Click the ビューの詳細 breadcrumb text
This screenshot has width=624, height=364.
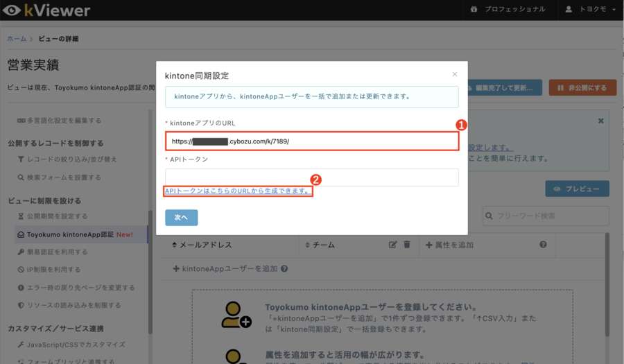[58, 39]
